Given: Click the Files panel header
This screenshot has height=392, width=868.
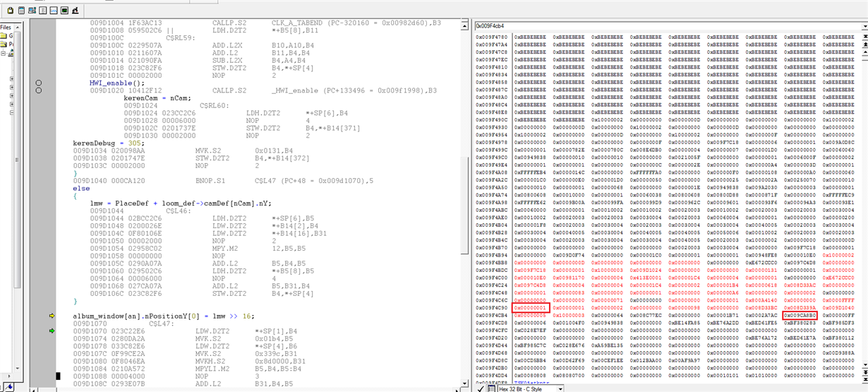Looking at the screenshot, I should [6, 28].
